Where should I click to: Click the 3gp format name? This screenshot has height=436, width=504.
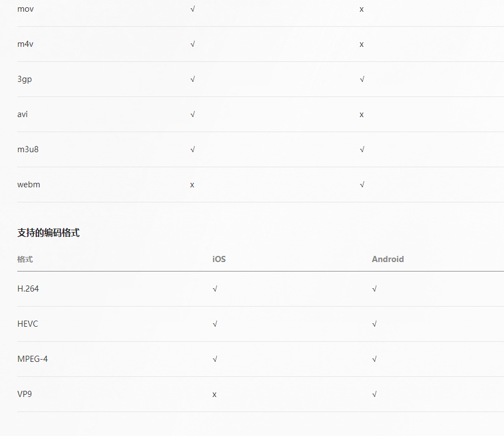click(25, 79)
